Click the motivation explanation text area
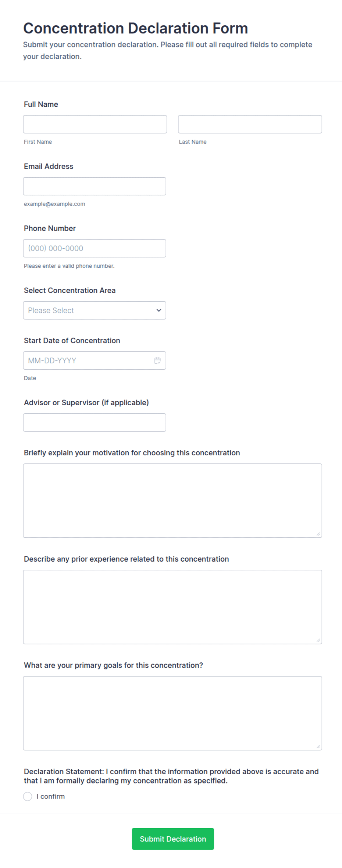 tap(172, 501)
